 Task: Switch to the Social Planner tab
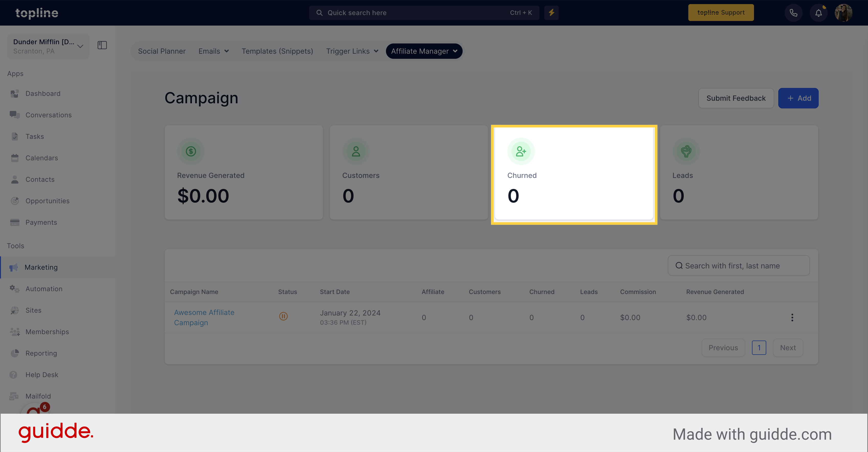click(162, 51)
